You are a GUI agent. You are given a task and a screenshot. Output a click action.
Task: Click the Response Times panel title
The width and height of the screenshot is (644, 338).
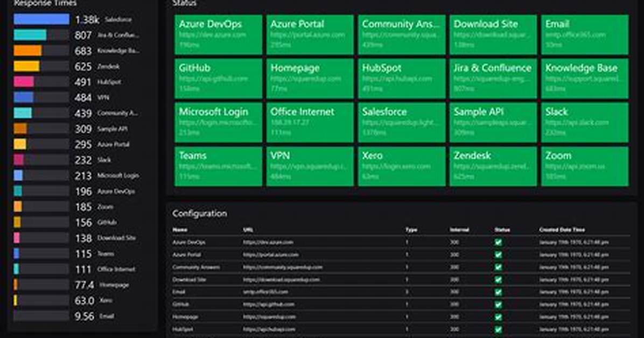point(45,3)
